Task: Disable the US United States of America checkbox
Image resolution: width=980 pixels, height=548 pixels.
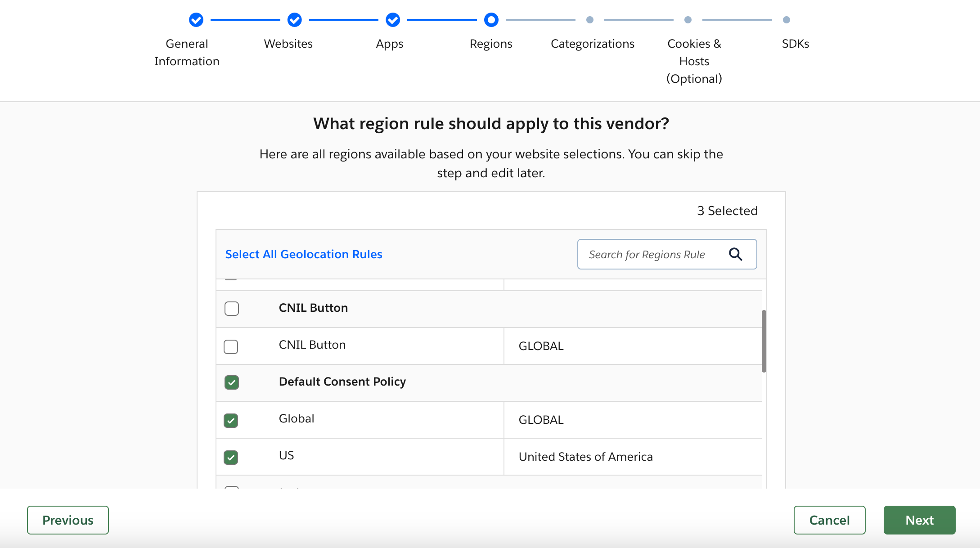Action: 231,457
